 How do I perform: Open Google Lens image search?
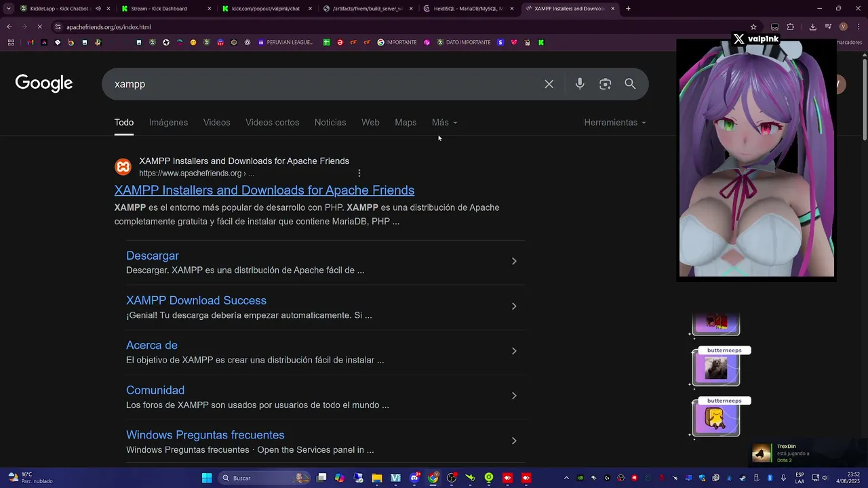pyautogui.click(x=605, y=84)
